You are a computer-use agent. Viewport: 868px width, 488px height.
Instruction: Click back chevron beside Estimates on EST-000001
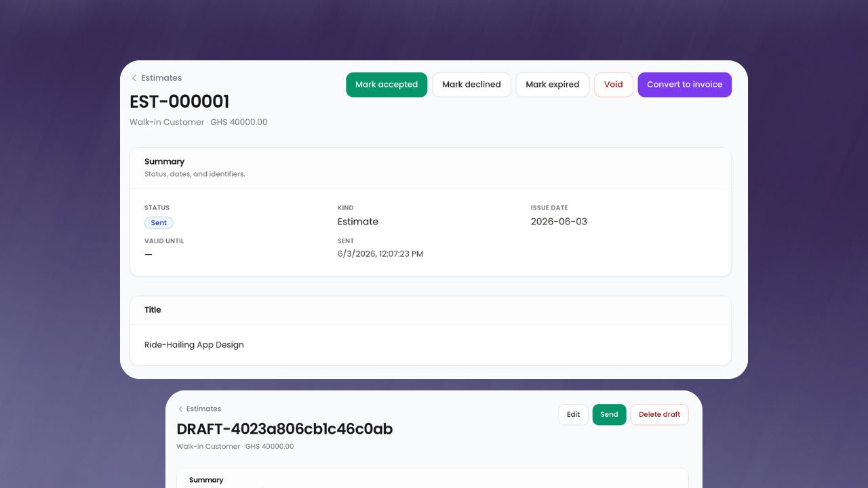tap(134, 78)
